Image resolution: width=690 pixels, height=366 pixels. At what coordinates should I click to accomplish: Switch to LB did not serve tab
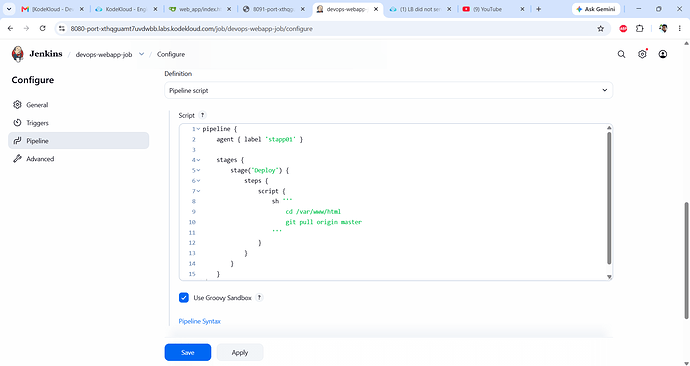(420, 9)
